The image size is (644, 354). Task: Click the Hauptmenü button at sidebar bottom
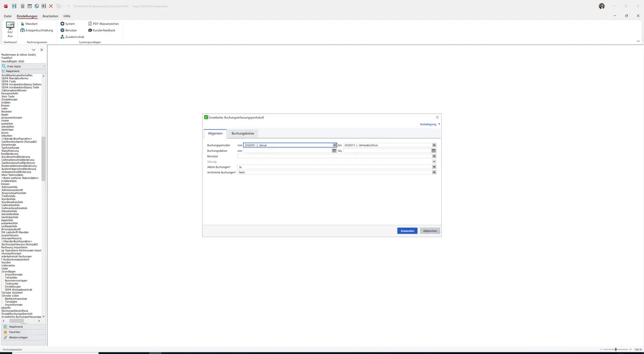click(x=24, y=327)
